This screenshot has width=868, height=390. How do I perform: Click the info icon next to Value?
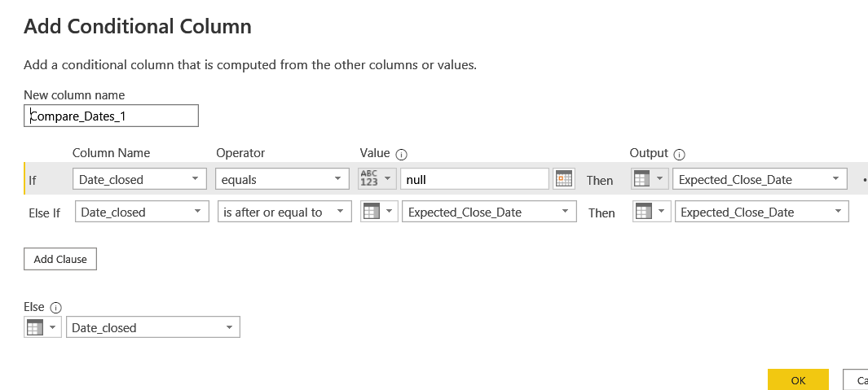click(402, 155)
